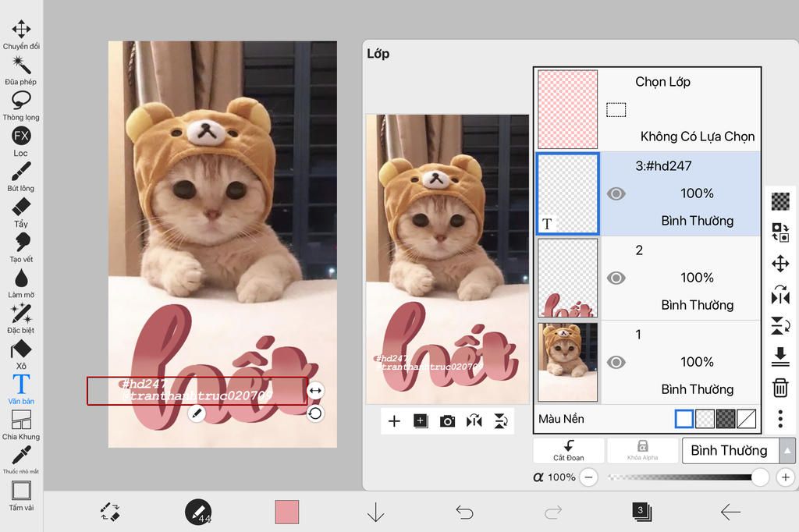
Task: Flip layer horizontally below the preview
Action: coord(474,421)
